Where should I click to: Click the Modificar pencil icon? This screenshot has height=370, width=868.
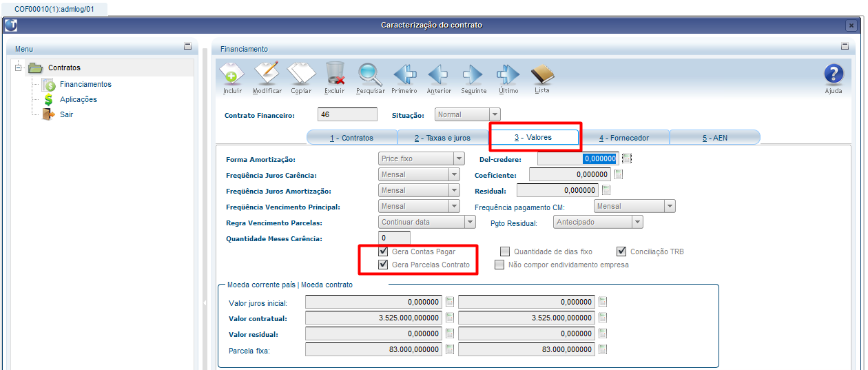[x=267, y=74]
